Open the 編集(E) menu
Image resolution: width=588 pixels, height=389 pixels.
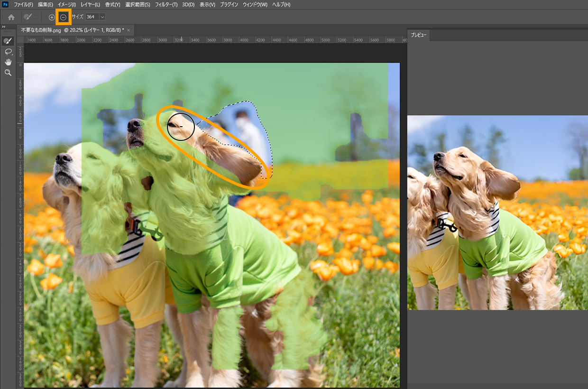pyautogui.click(x=46, y=4)
